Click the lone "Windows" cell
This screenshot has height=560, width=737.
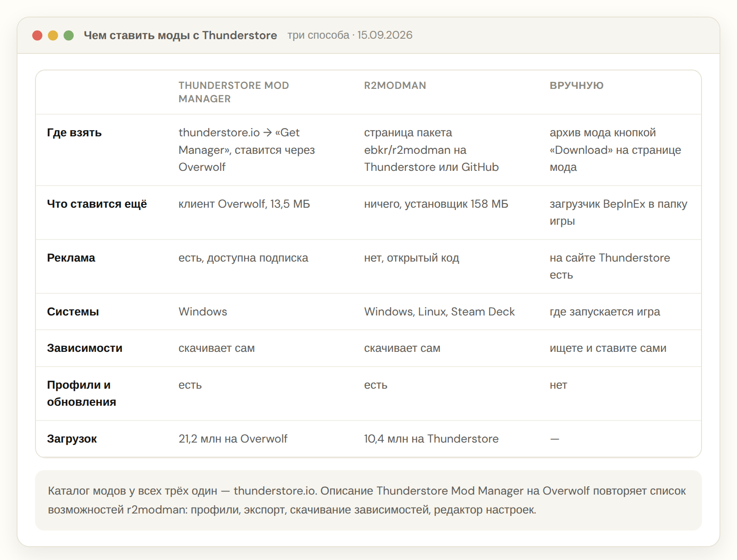(x=203, y=312)
